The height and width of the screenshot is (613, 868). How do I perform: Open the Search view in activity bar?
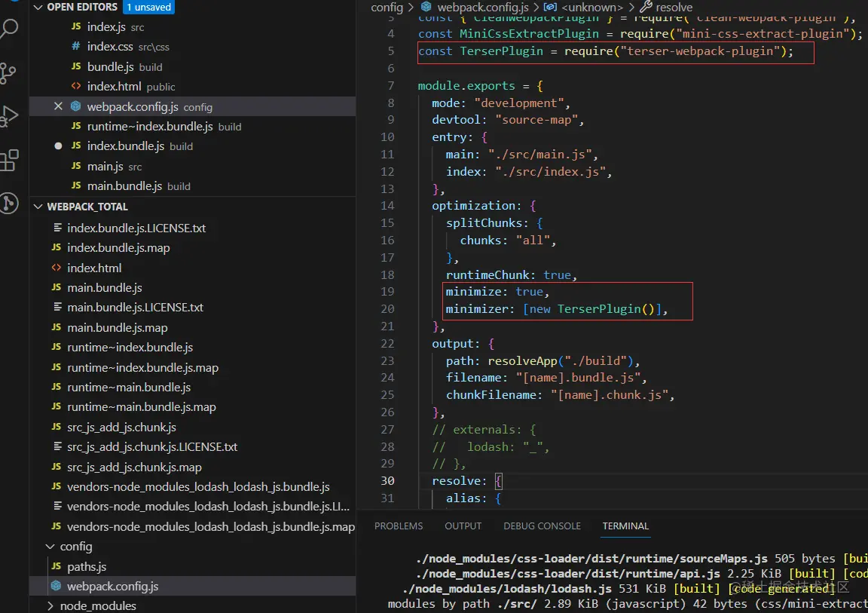(x=9, y=29)
